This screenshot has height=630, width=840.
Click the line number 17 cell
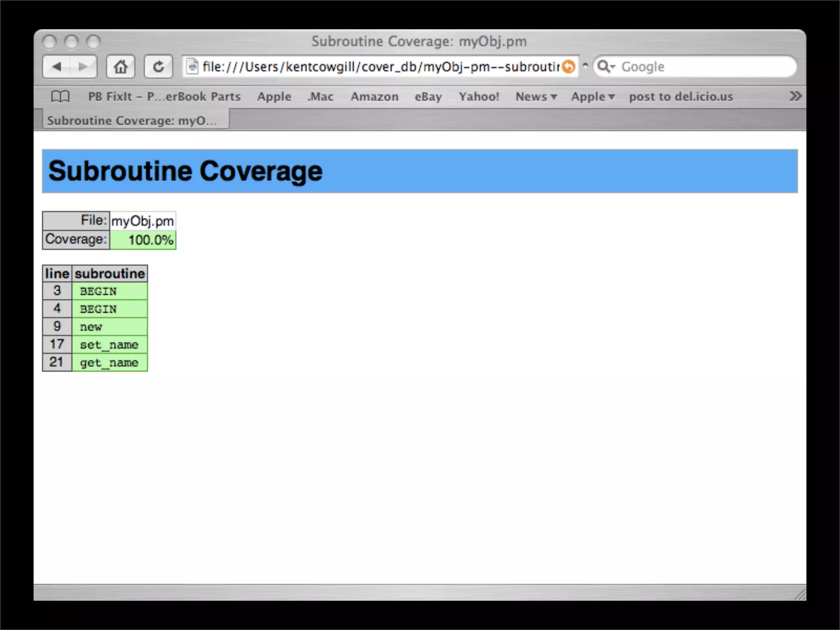[57, 345]
